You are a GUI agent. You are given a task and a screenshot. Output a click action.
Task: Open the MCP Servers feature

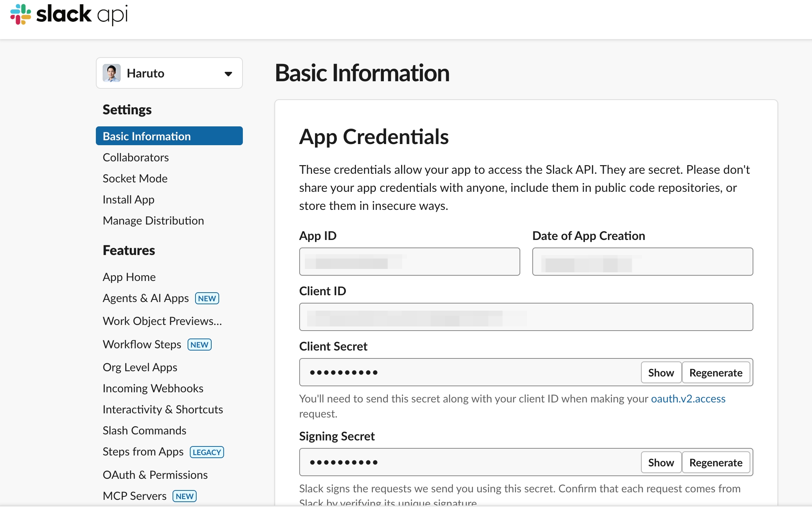coord(135,496)
